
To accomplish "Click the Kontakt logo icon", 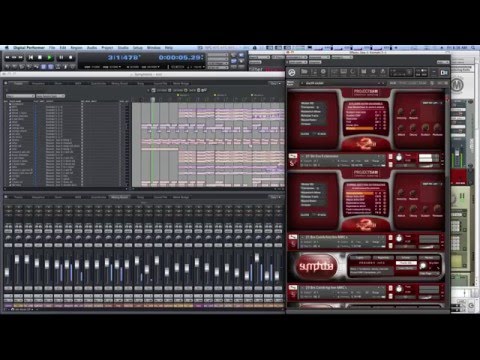I will coord(292,72).
